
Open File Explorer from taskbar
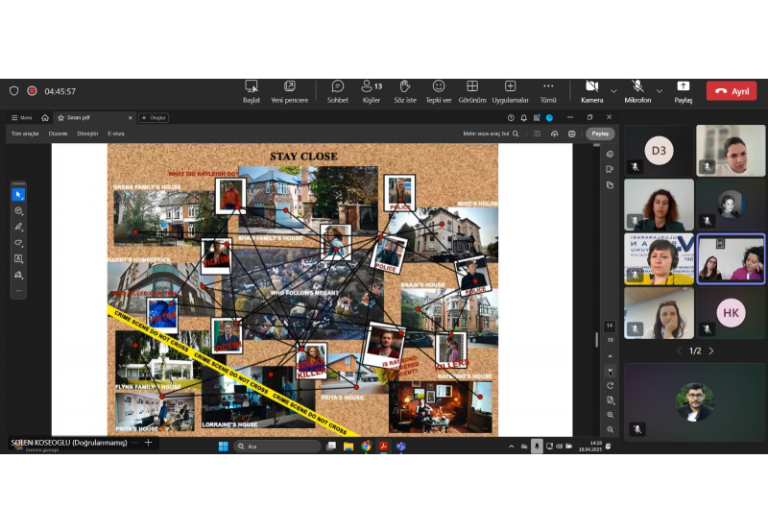coord(348,446)
